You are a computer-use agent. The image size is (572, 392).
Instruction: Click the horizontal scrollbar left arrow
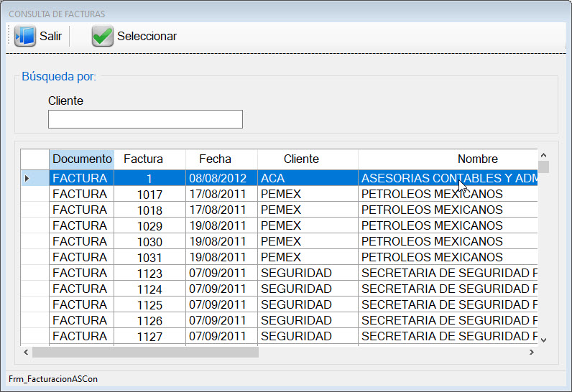pyautogui.click(x=26, y=352)
